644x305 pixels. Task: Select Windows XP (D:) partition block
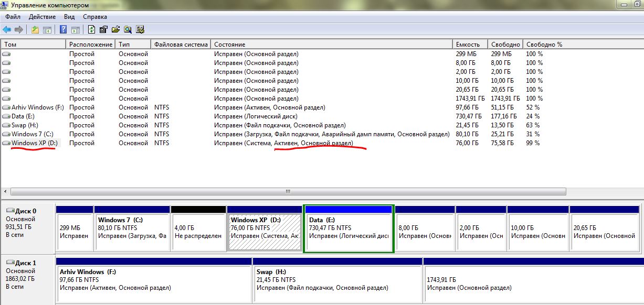(x=265, y=228)
